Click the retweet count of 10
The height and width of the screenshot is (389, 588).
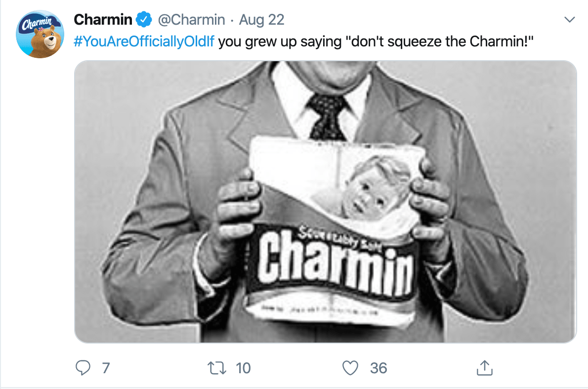tap(243, 368)
